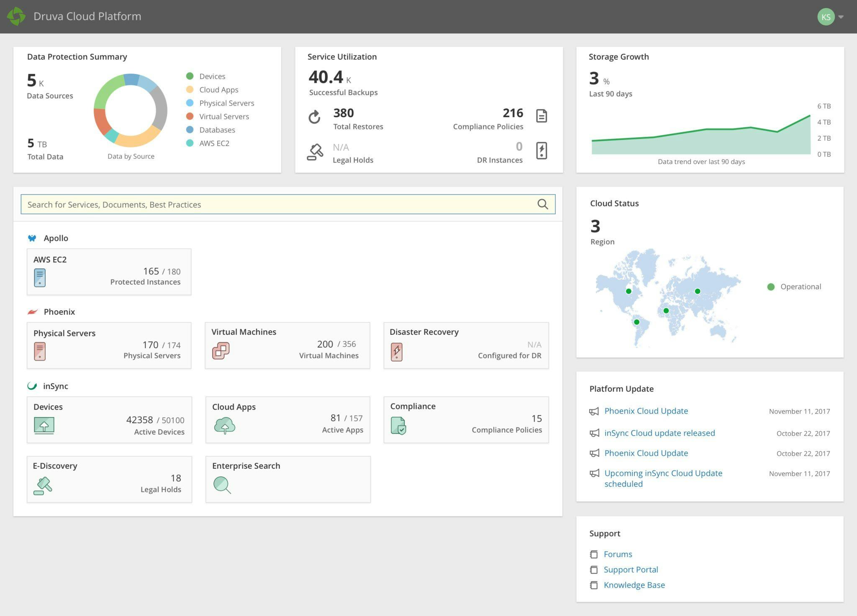Collapse the inSync service section
The height and width of the screenshot is (616, 857).
[x=55, y=386]
